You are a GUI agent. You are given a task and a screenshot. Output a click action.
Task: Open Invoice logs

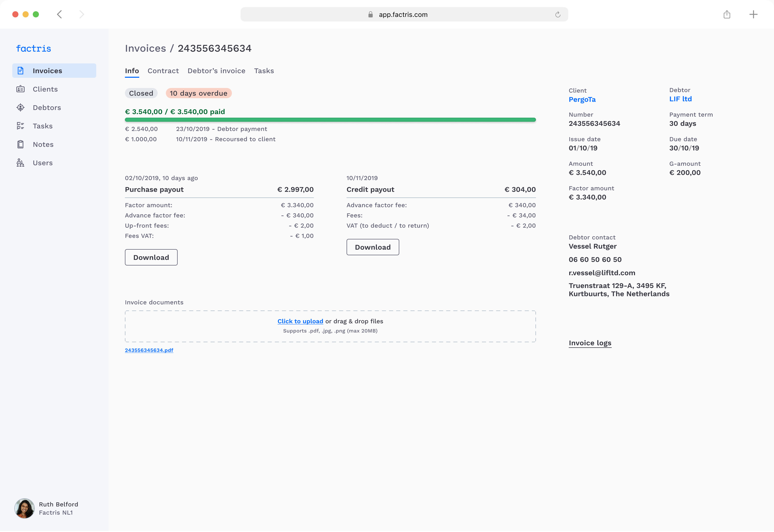click(x=590, y=343)
